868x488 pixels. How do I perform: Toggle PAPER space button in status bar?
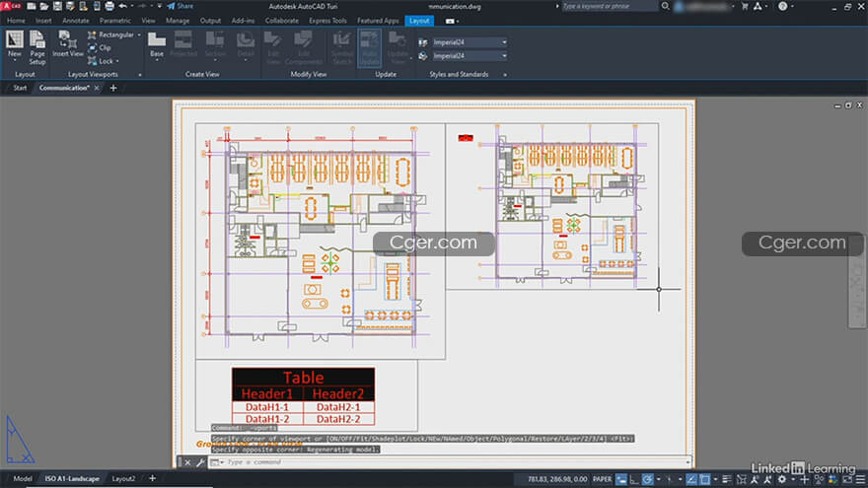603,479
